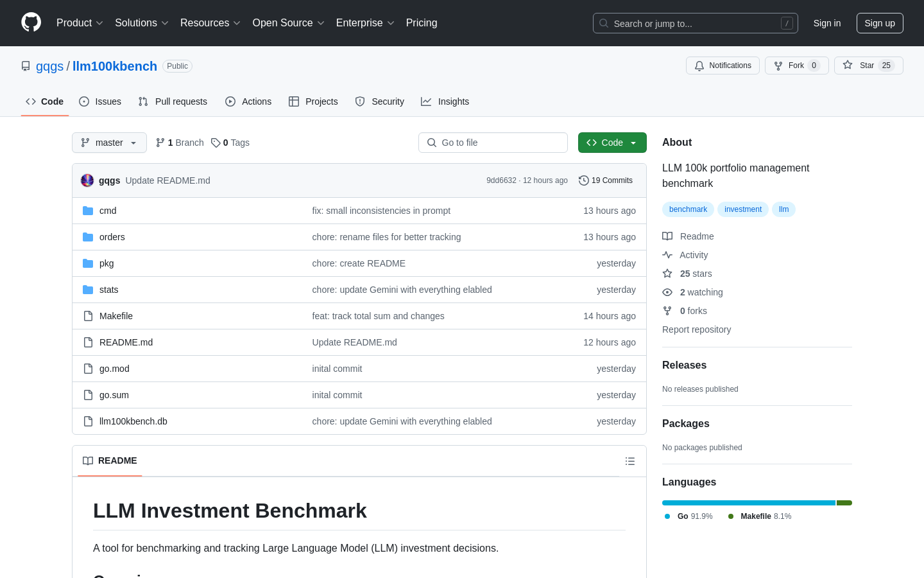Click the cmd folder icon
The image size is (924, 578).
(x=88, y=211)
